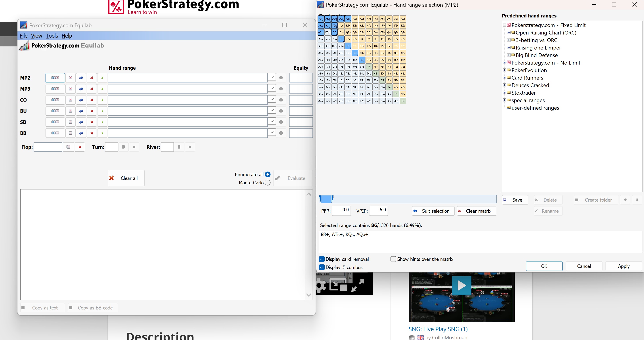The height and width of the screenshot is (340, 644).
Task: Confirm the range with OK button
Action: pos(544,266)
